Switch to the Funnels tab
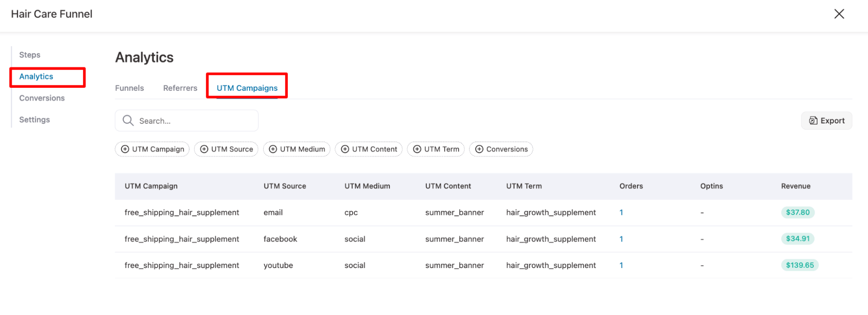The height and width of the screenshot is (315, 868). (129, 88)
